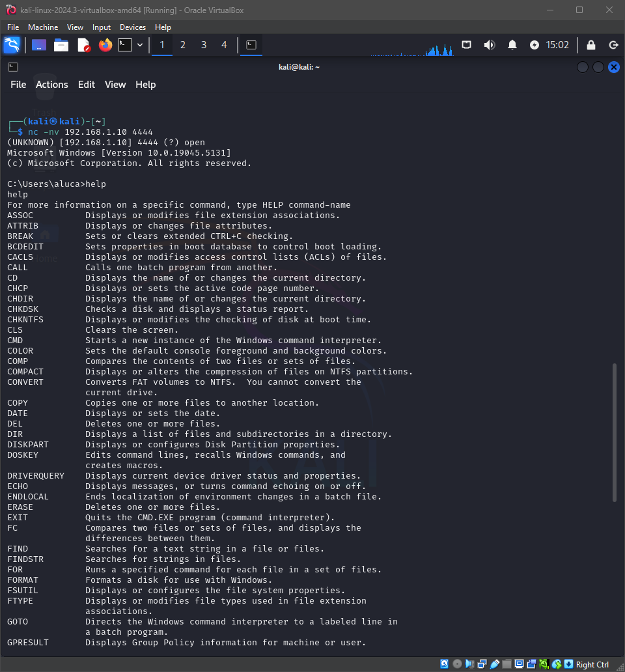Open terminal emulator launcher icon

pyautogui.click(x=125, y=45)
